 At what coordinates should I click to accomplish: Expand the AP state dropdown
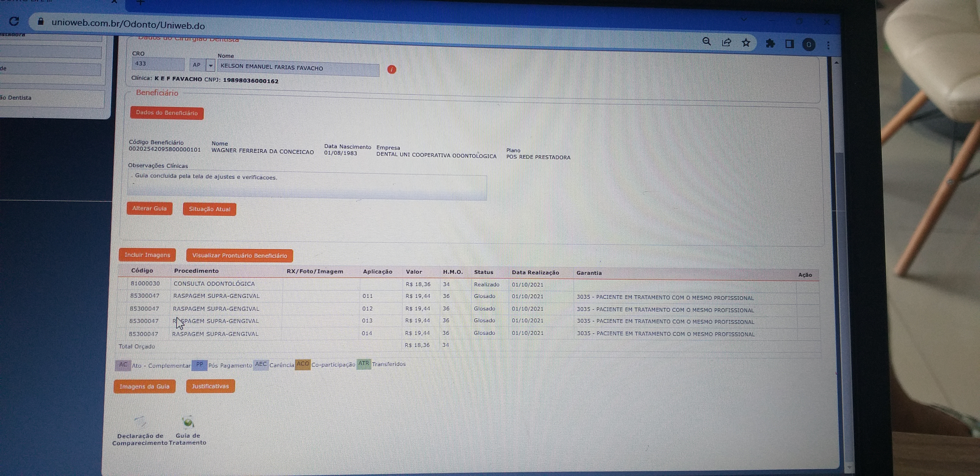pos(210,65)
